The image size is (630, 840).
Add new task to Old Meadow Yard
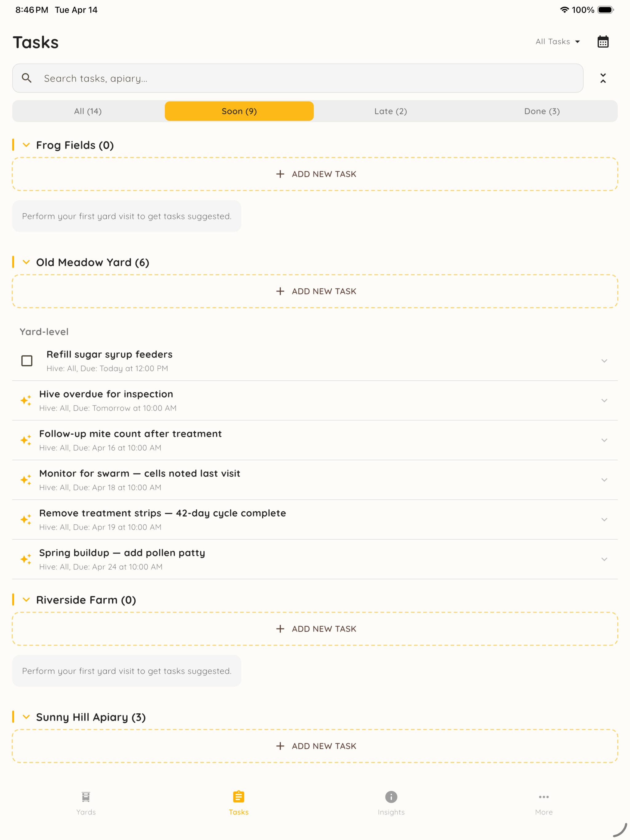click(315, 291)
